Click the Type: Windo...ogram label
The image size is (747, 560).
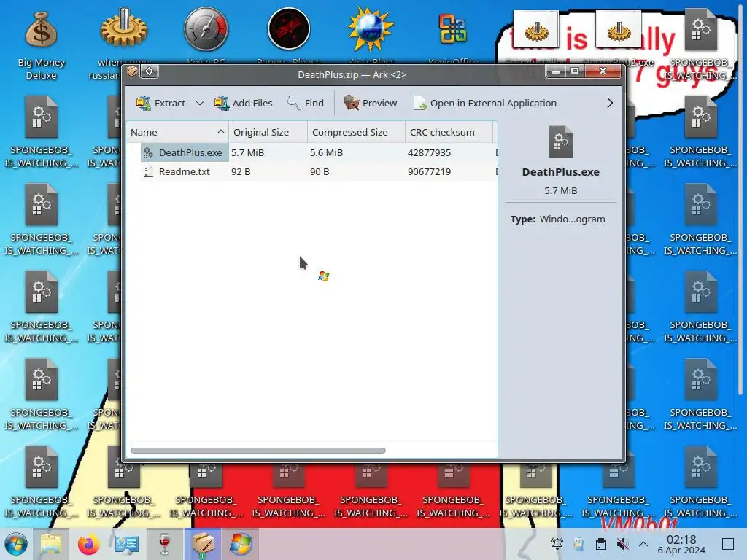pyautogui.click(x=557, y=219)
